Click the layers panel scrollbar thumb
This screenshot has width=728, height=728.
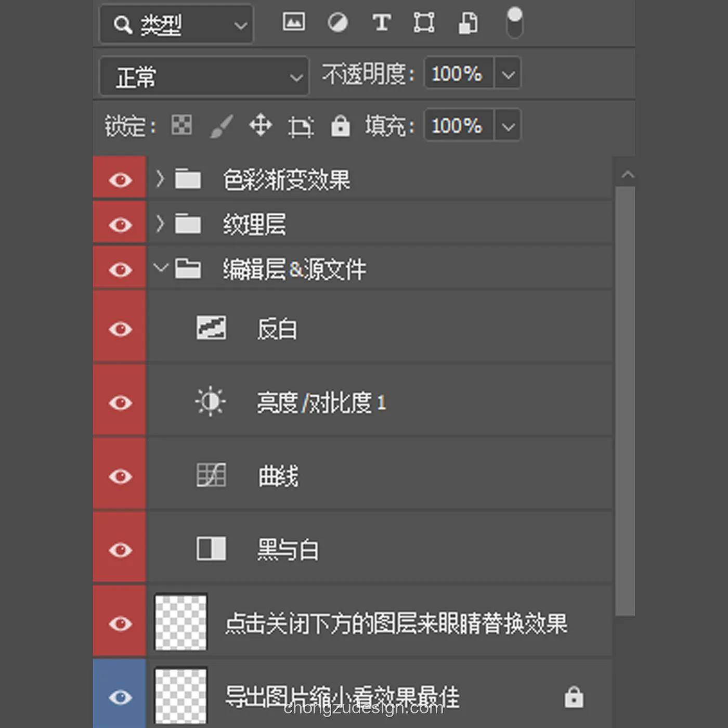tap(625, 401)
